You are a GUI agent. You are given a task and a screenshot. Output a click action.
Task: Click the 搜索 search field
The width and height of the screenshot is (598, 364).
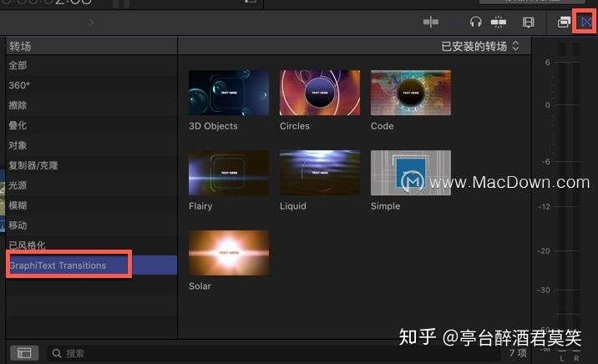pos(272,353)
